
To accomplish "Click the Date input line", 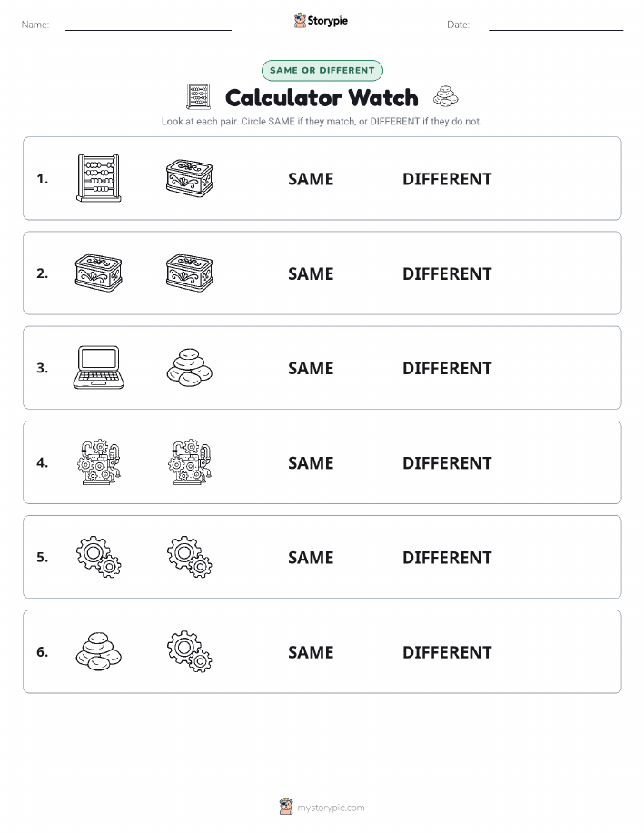I will [x=556, y=25].
